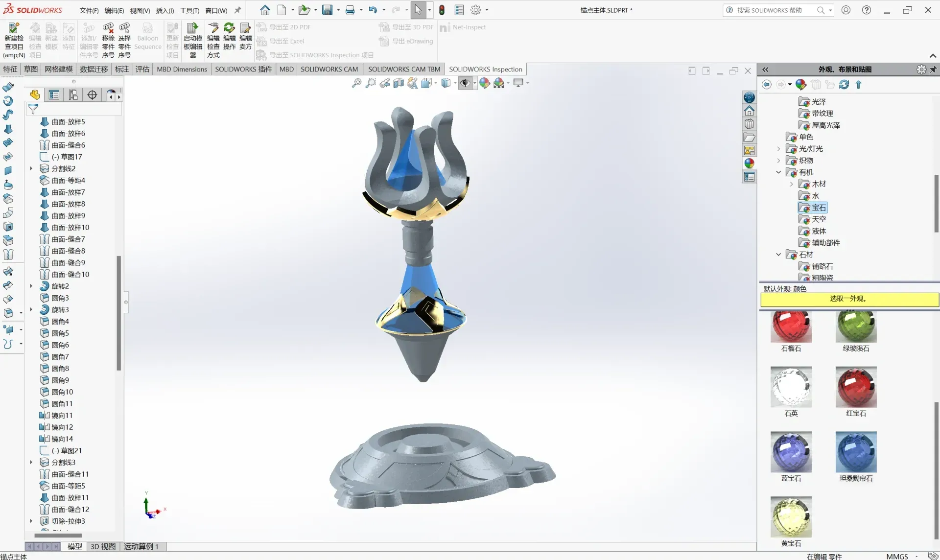Toggle the right panel collapse button in viewport
The height and width of the screenshot is (560, 940).
point(706,71)
